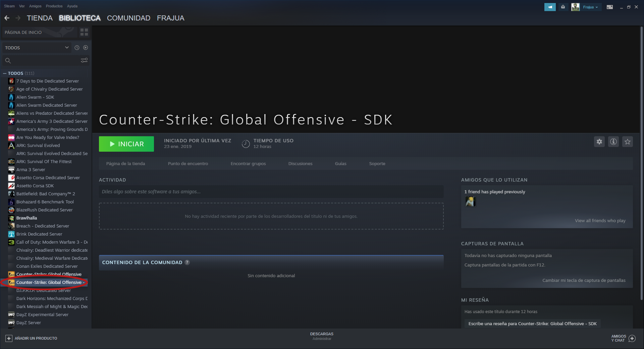
Task: Click the friend avatar who played
Action: pos(471,202)
